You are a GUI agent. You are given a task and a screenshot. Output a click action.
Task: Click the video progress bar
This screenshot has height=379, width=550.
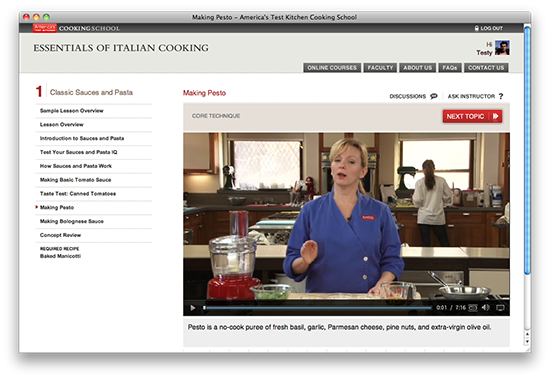click(x=317, y=308)
